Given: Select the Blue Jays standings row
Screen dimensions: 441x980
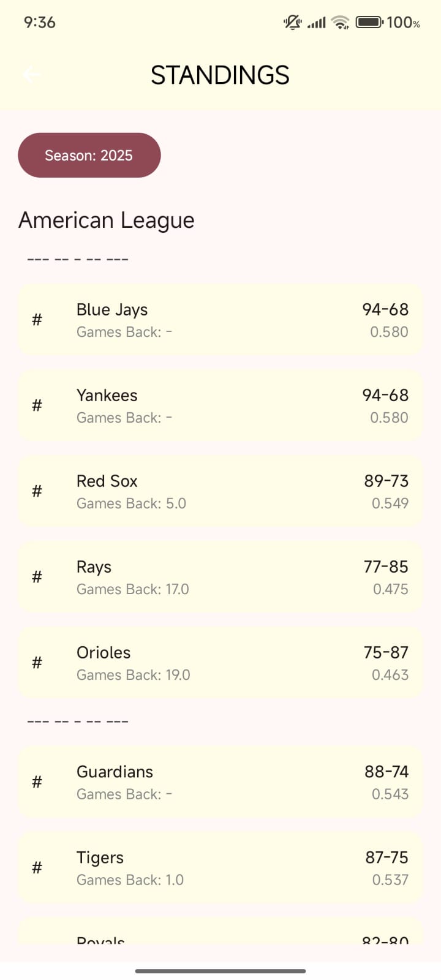Looking at the screenshot, I should coord(221,320).
